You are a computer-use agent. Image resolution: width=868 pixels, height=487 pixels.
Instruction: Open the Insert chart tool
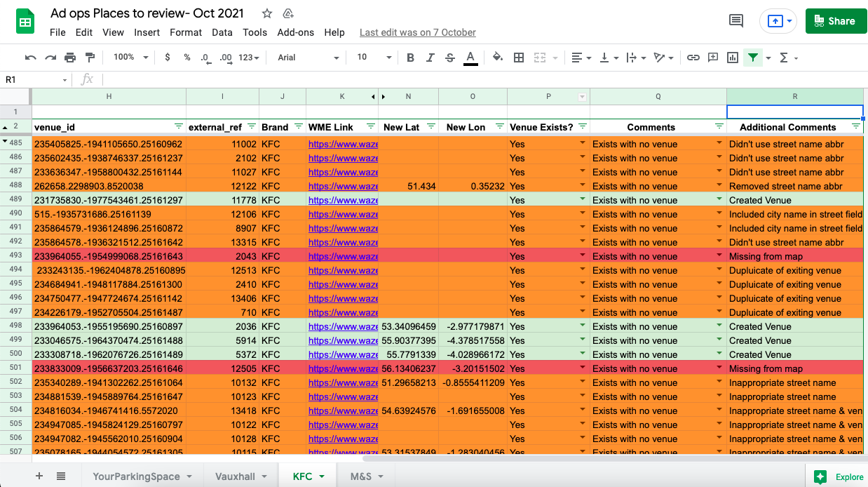(733, 57)
